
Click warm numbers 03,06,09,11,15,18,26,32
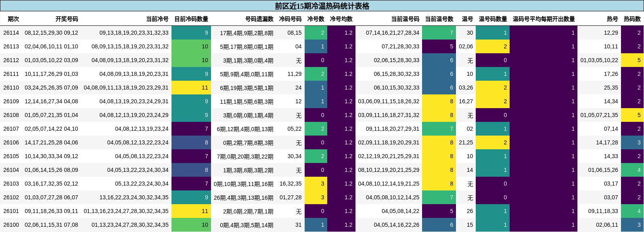[389, 101]
